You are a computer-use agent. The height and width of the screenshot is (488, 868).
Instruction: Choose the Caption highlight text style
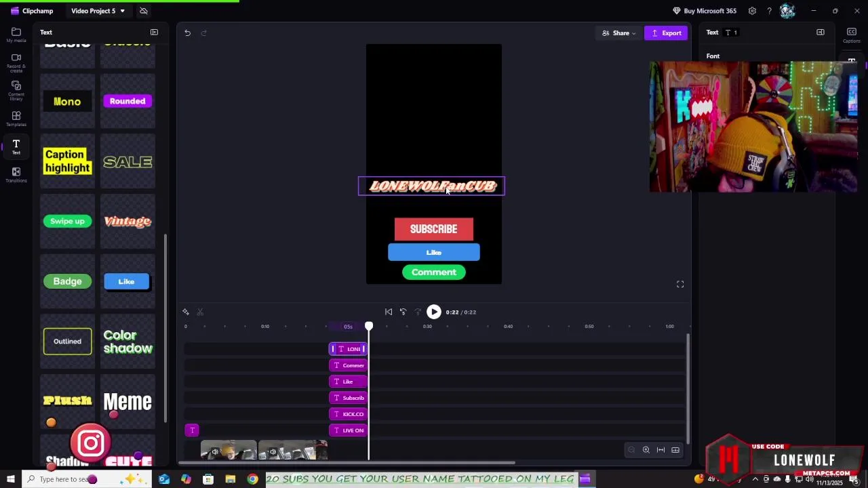67,161
